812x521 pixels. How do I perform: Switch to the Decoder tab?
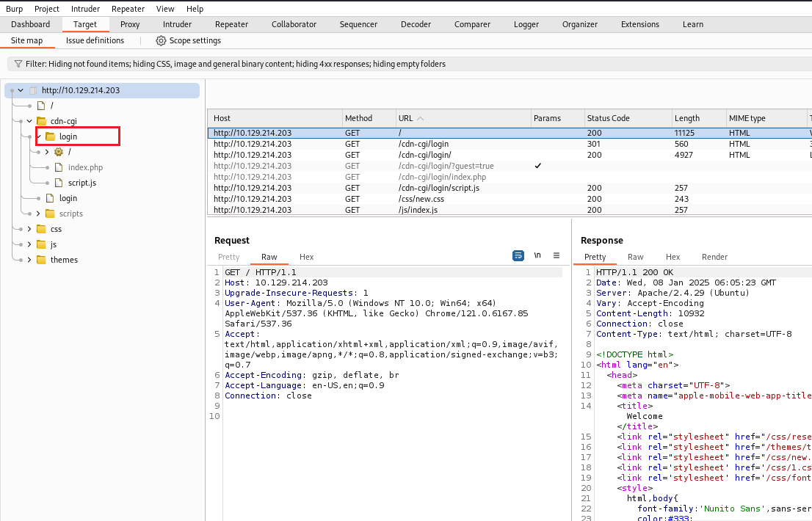[x=416, y=24]
